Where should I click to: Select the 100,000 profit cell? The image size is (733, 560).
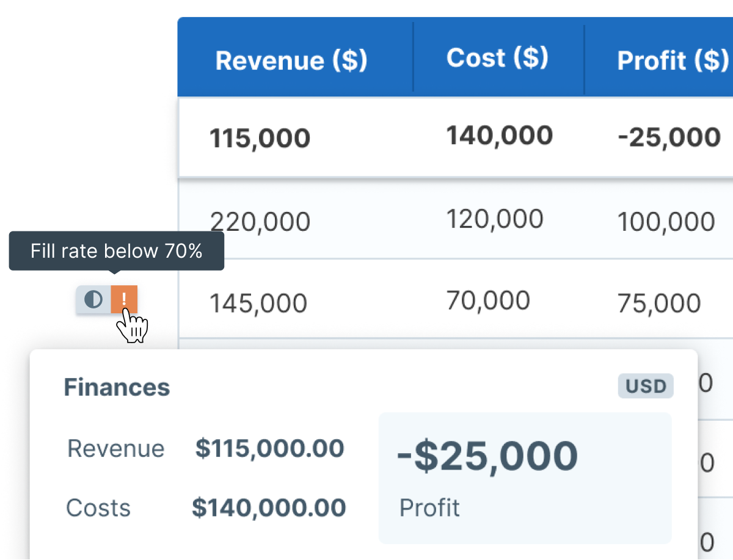(x=666, y=221)
